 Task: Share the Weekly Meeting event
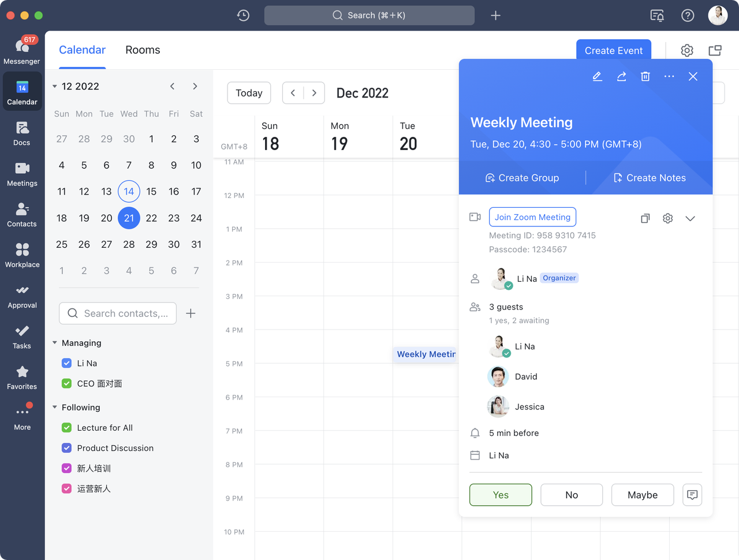pos(621,76)
